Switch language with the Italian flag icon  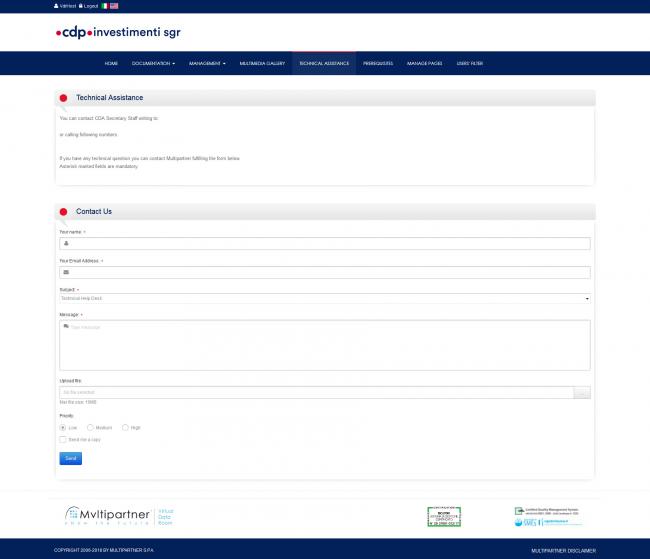[x=104, y=5]
